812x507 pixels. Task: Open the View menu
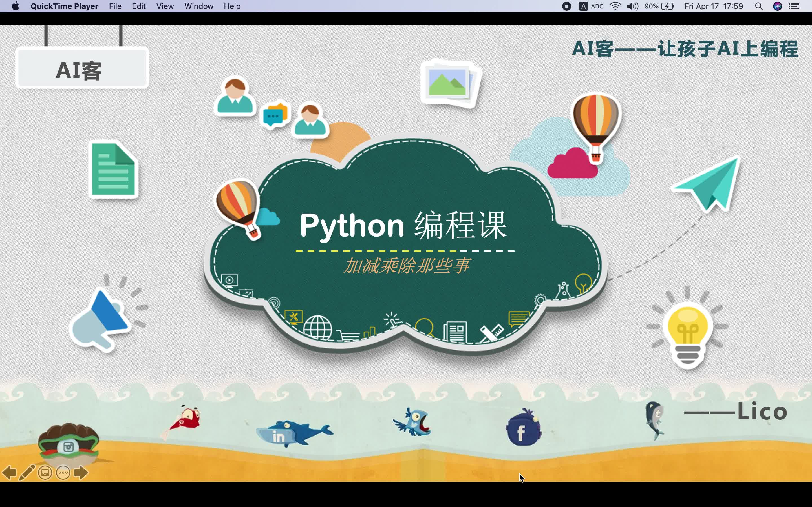click(x=165, y=6)
